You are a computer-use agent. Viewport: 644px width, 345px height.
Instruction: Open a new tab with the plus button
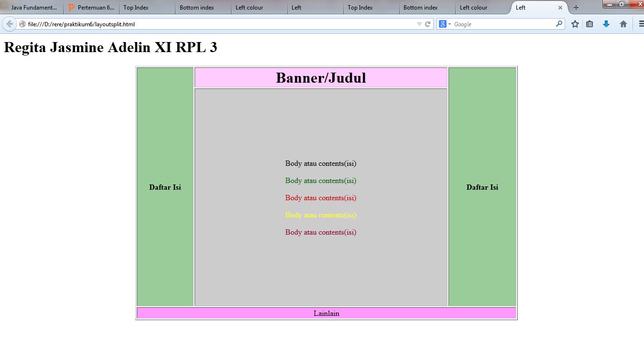tap(576, 8)
